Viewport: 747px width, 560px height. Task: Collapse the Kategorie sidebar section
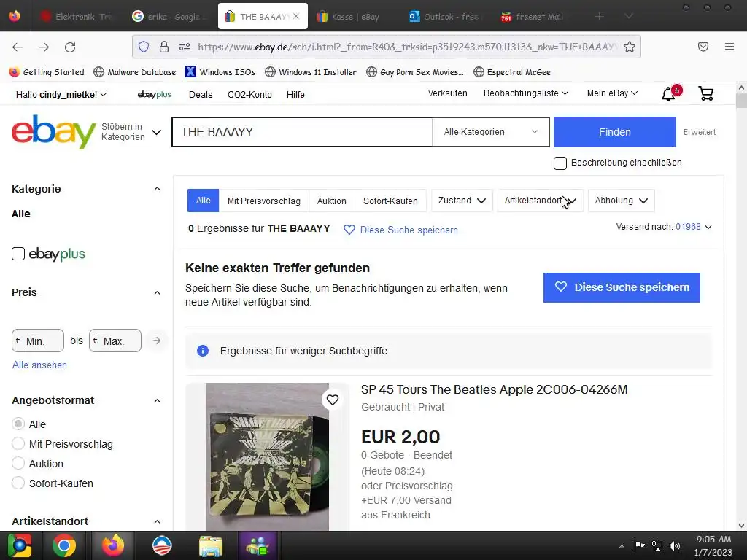tap(157, 189)
